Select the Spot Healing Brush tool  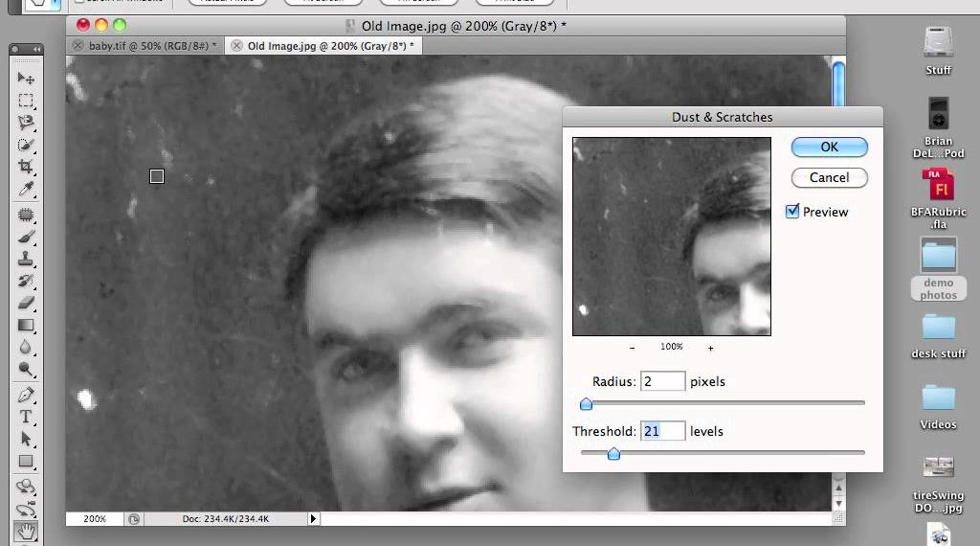click(26, 216)
